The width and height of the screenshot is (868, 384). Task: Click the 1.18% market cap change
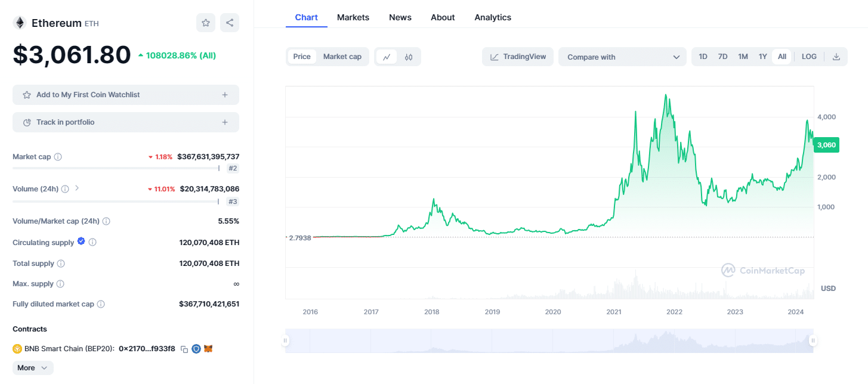coord(160,157)
